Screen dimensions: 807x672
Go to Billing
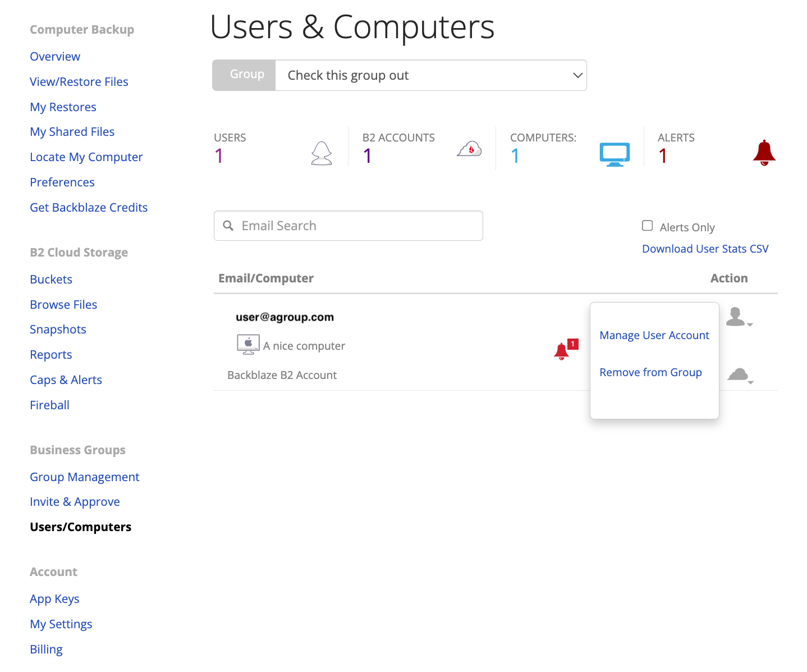click(46, 650)
